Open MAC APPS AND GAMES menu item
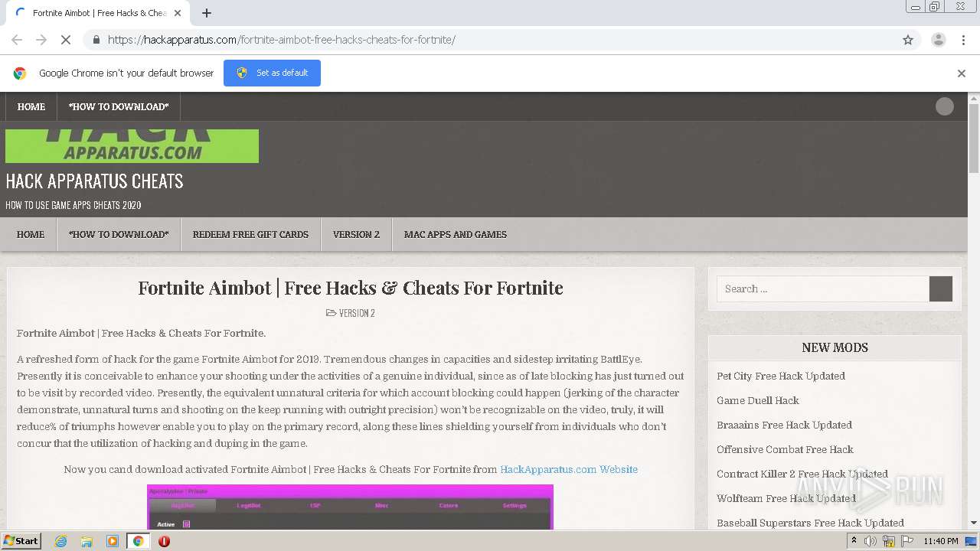The width and height of the screenshot is (980, 551). coord(456,234)
